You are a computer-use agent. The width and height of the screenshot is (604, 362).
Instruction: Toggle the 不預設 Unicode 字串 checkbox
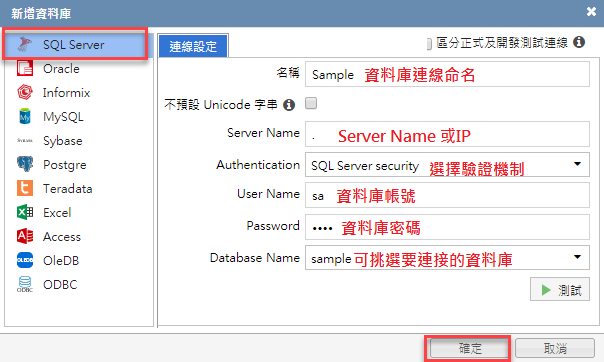pos(311,103)
